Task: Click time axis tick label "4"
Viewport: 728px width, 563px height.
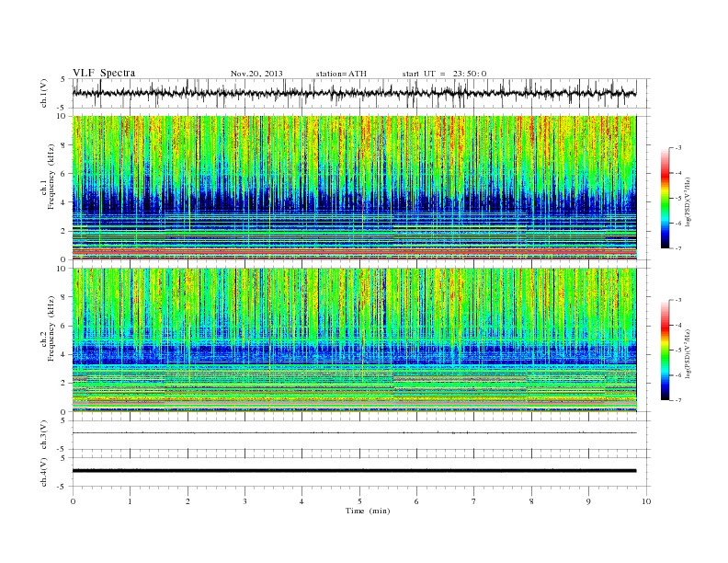Action: point(301,501)
